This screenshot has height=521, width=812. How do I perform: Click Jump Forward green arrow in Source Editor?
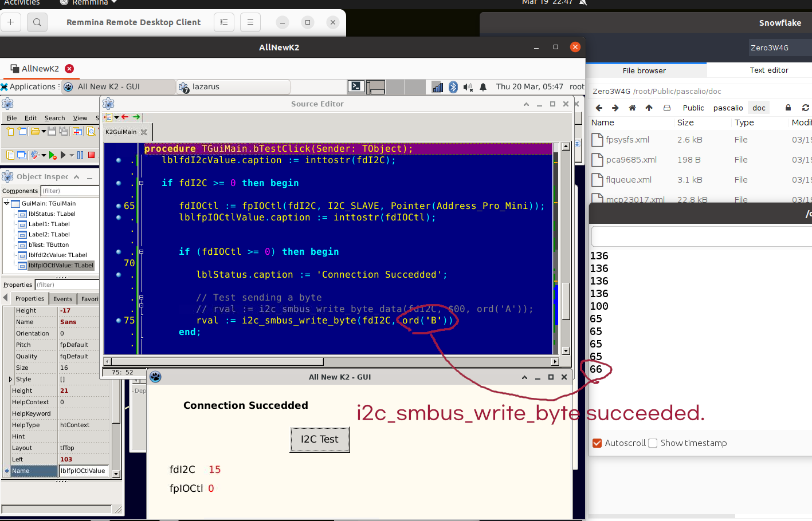click(x=136, y=117)
